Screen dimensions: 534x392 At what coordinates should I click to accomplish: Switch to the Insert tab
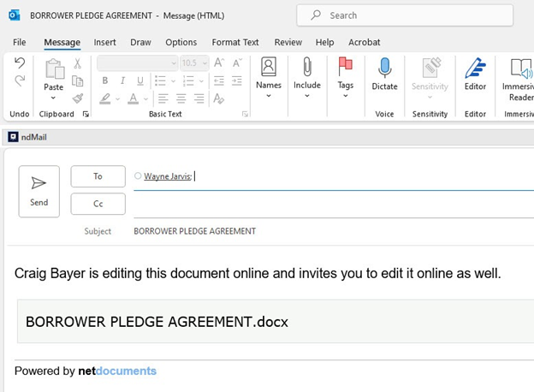click(x=105, y=42)
